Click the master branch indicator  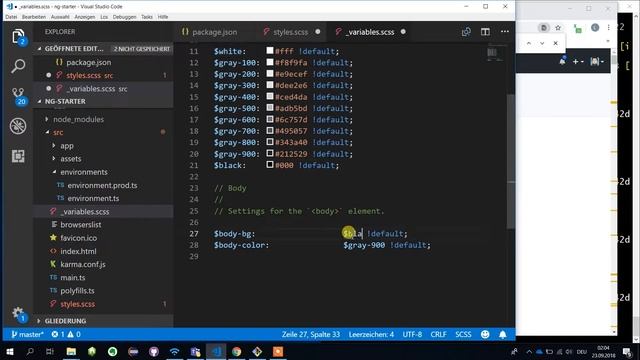27,334
